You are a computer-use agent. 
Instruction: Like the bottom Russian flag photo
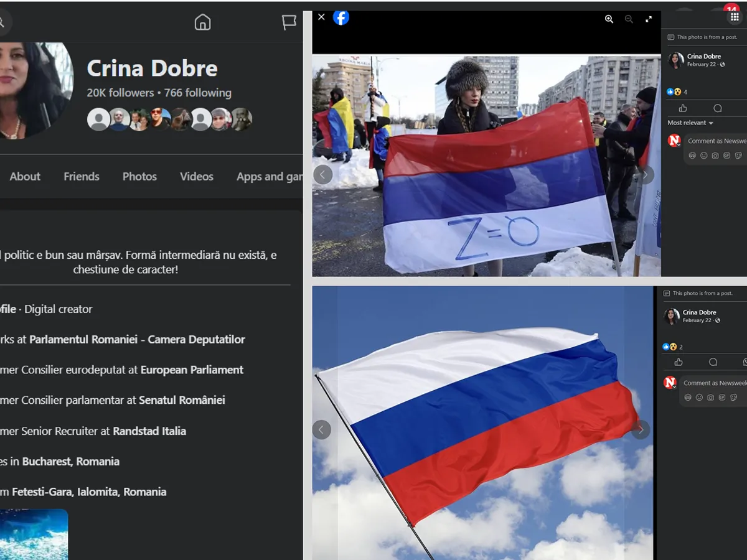click(679, 362)
